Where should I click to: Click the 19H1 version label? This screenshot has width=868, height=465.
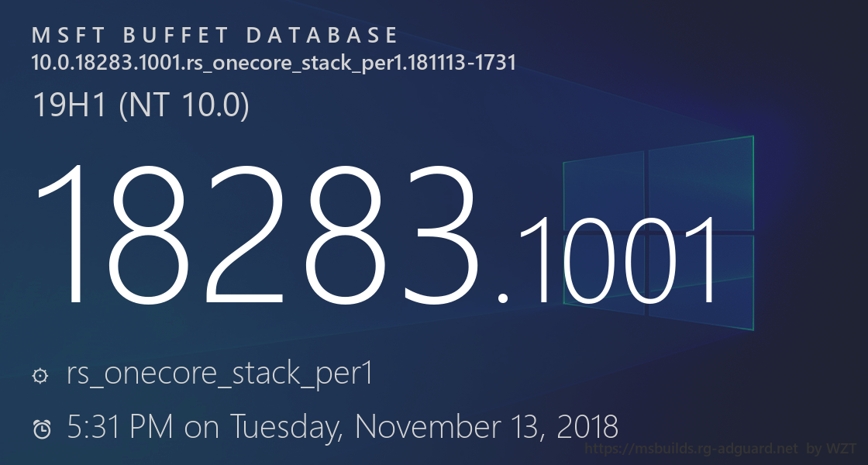point(71,105)
